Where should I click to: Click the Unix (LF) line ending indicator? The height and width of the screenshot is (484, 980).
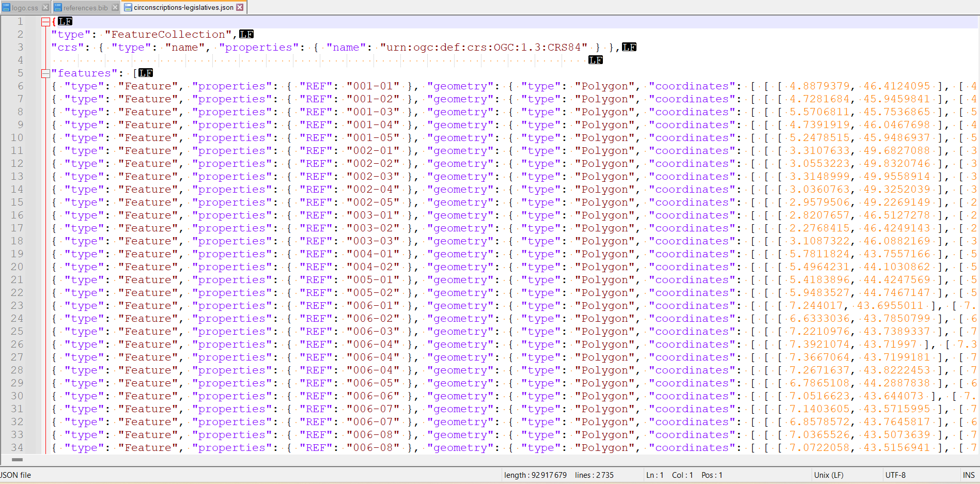[829, 475]
